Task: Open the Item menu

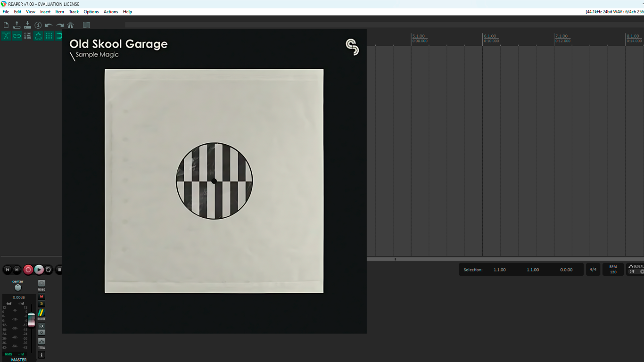Action: [60, 12]
